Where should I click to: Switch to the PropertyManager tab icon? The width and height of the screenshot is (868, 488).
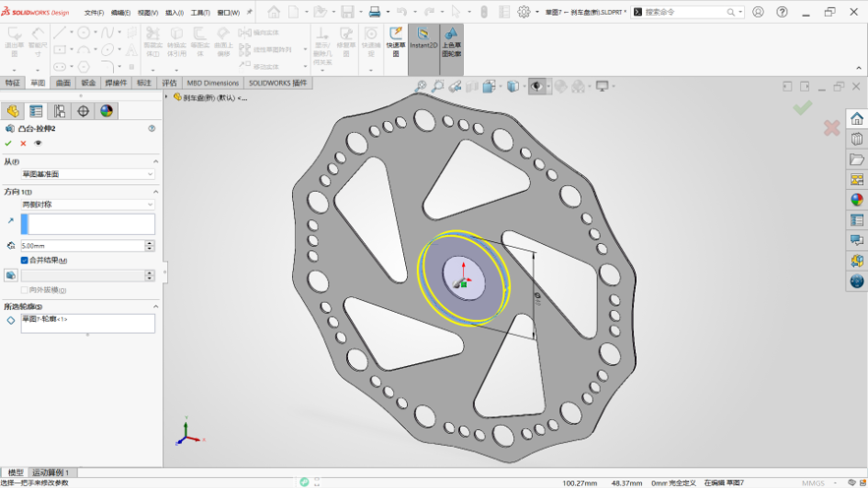36,111
